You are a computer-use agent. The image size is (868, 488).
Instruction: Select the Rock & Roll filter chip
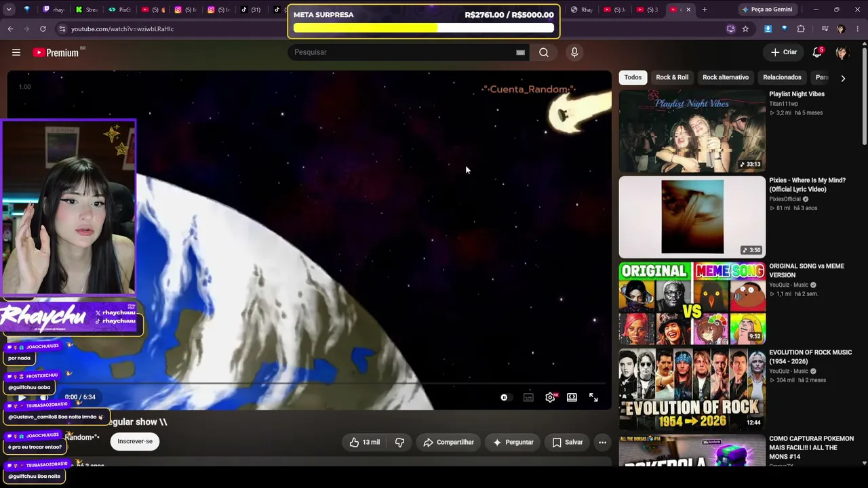pos(672,77)
